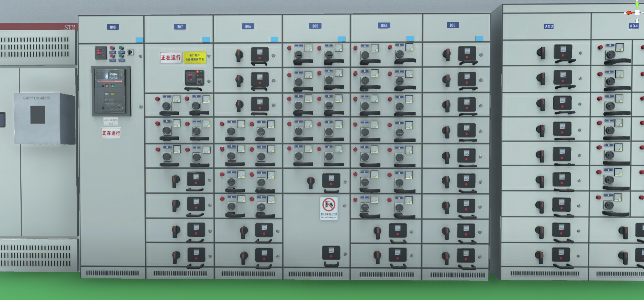Click the B08 cabinet label
The image size is (644, 300).
pos(113,27)
